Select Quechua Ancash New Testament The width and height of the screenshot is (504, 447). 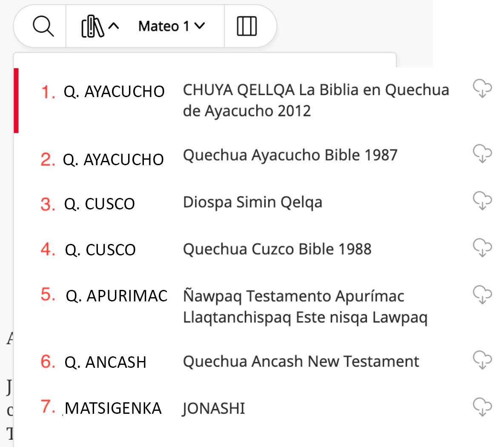301,361
